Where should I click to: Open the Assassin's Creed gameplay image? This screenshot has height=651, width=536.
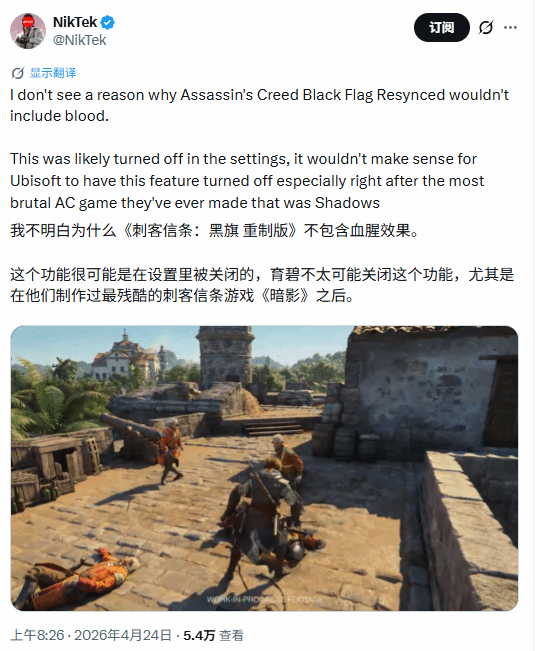[264, 468]
